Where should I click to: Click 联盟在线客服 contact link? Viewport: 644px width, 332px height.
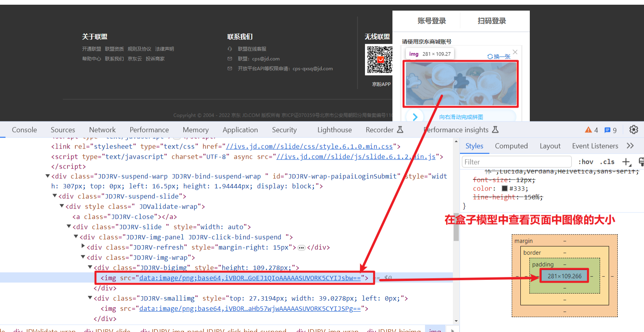pyautogui.click(x=252, y=49)
